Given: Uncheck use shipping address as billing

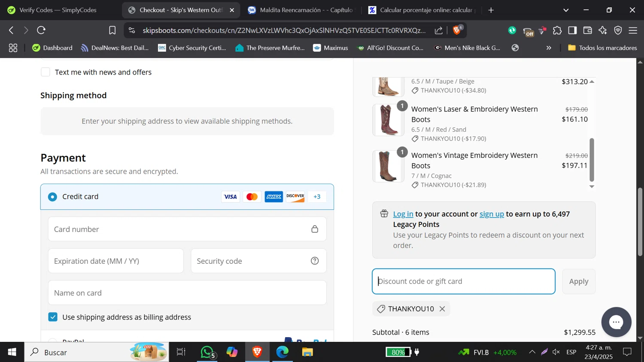Looking at the screenshot, I should pos(53,317).
